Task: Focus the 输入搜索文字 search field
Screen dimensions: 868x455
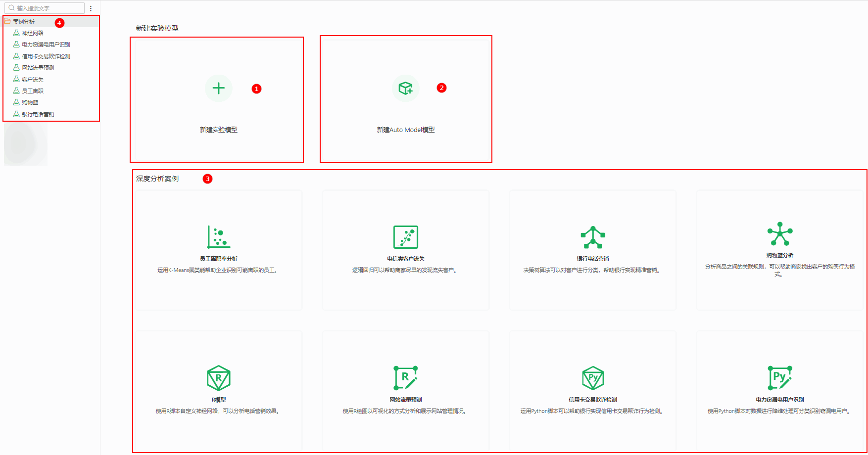Action: coord(45,8)
